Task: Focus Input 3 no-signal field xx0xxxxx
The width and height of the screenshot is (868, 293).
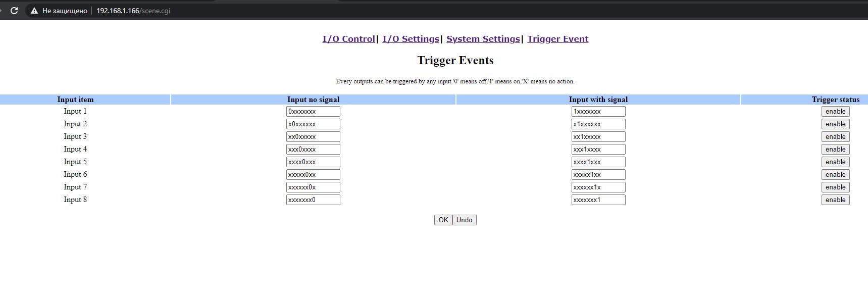Action: tap(313, 136)
